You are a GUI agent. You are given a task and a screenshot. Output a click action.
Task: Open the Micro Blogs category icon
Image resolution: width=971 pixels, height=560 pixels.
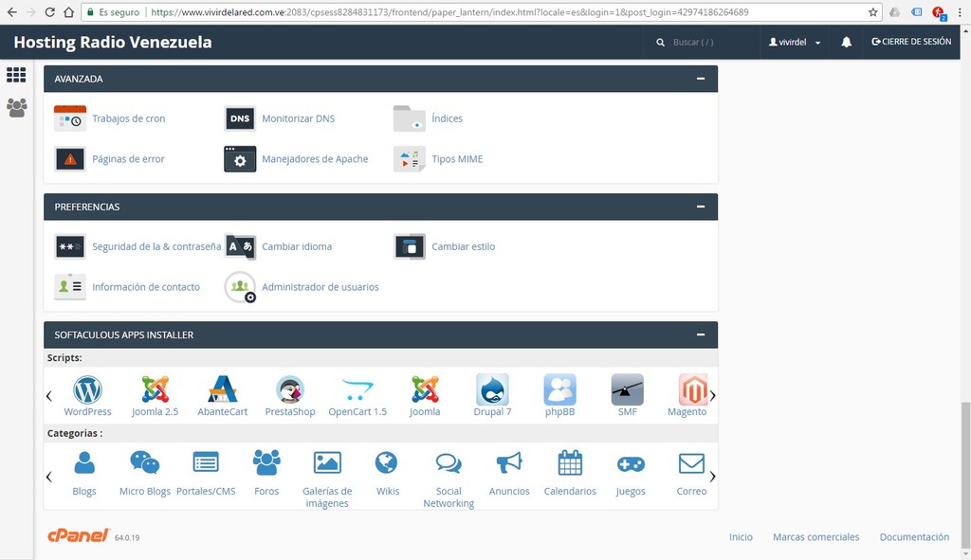145,462
